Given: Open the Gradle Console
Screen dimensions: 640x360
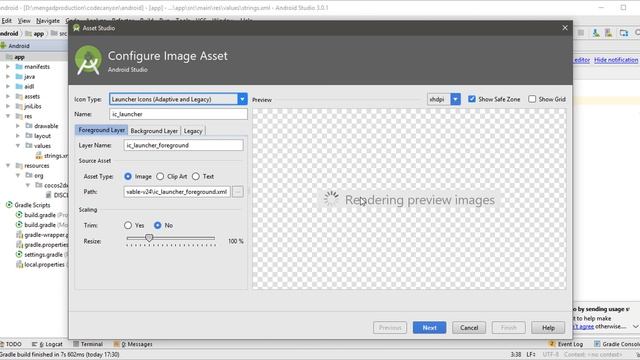Looking at the screenshot, I should pos(617,344).
